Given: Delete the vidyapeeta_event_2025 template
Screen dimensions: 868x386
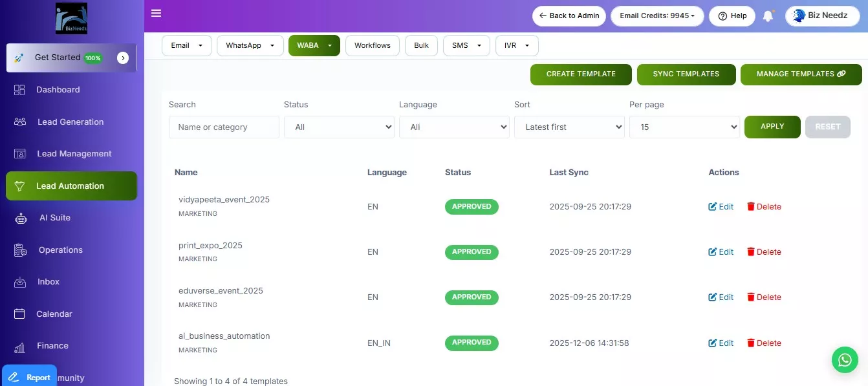Looking at the screenshot, I should point(764,207).
